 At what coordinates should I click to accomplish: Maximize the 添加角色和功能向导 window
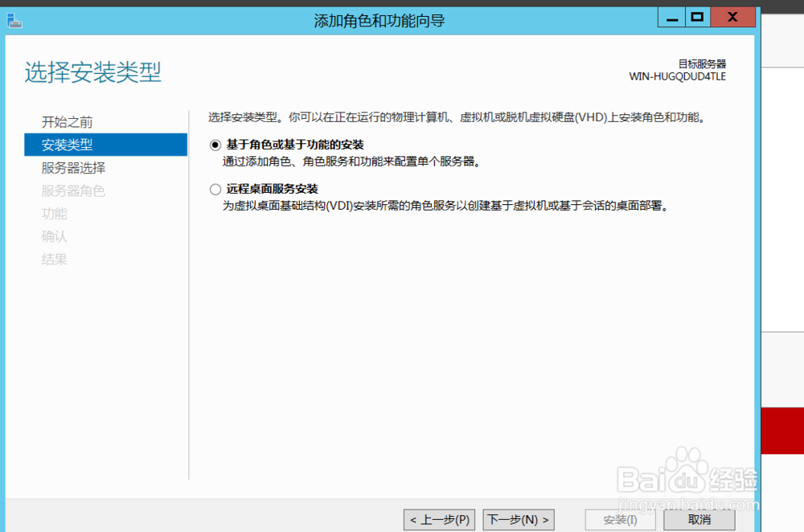(x=697, y=18)
